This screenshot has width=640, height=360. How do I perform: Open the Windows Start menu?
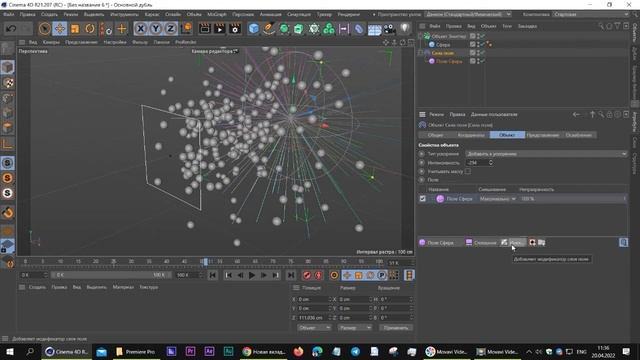[x=10, y=351]
